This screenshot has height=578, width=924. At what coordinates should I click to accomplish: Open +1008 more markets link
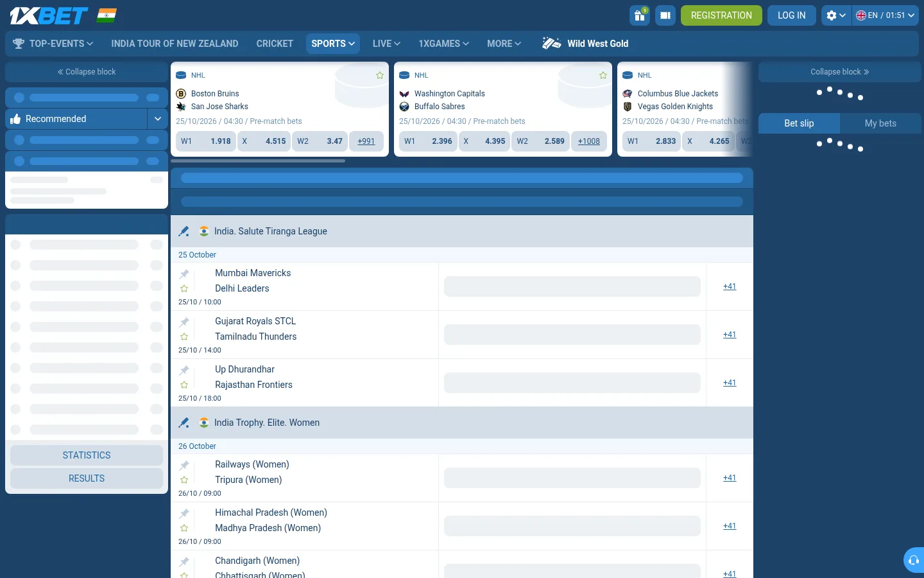[589, 141]
